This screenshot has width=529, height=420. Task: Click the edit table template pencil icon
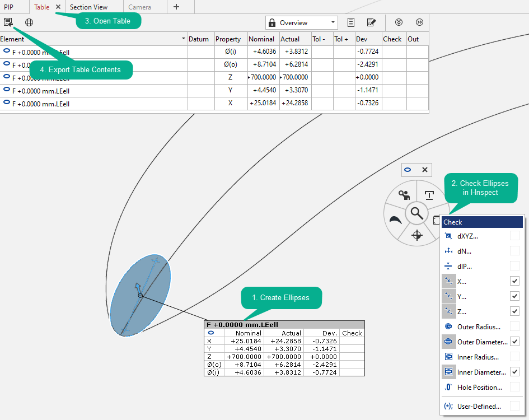(x=371, y=22)
